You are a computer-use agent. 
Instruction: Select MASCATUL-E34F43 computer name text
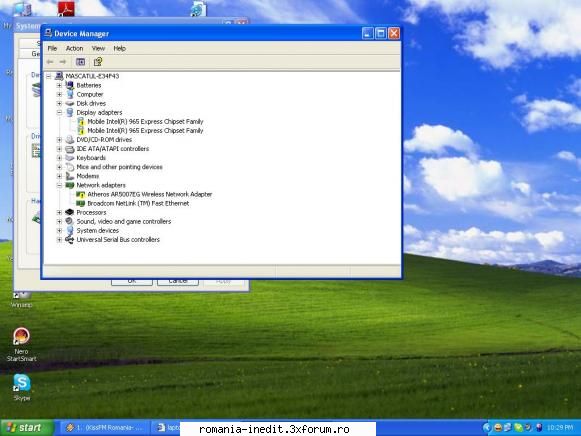point(92,76)
